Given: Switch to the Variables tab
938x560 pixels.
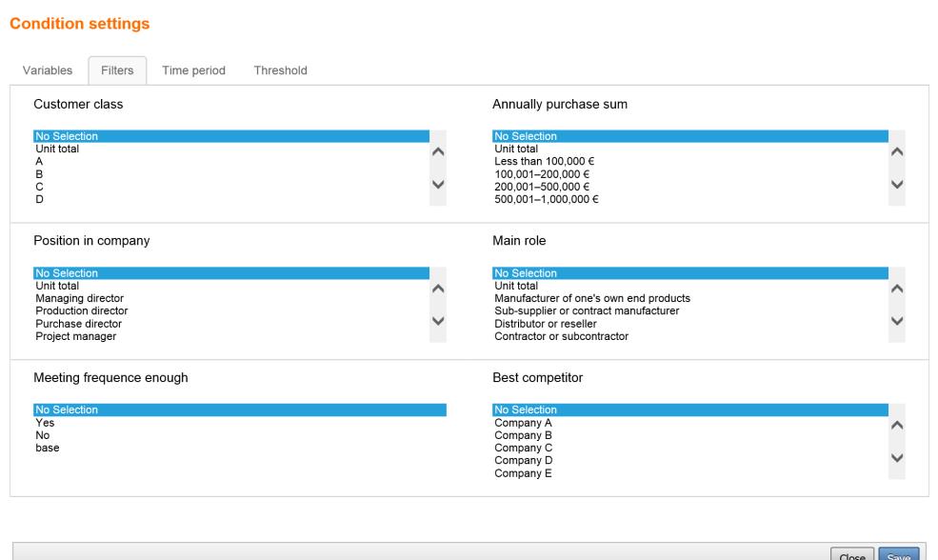Looking at the screenshot, I should [48, 70].
